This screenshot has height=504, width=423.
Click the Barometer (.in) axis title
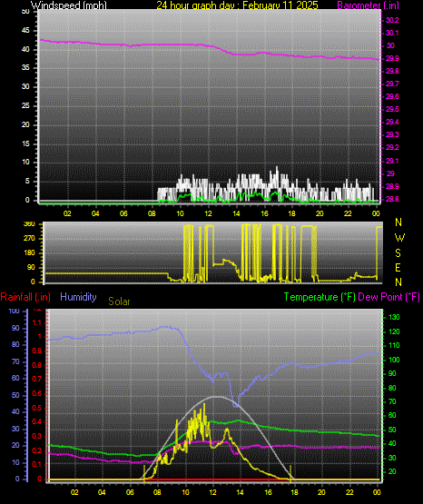[x=368, y=5]
